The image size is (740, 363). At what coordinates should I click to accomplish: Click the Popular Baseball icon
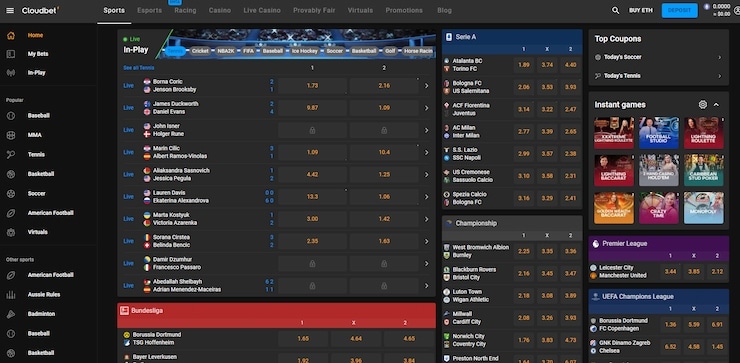(x=11, y=116)
